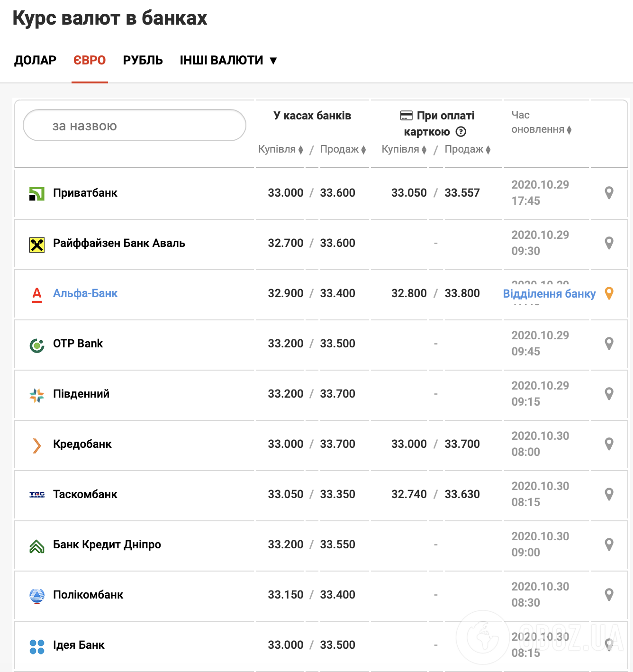Open Таскомбанк bank name
633x672 pixels.
tap(85, 494)
